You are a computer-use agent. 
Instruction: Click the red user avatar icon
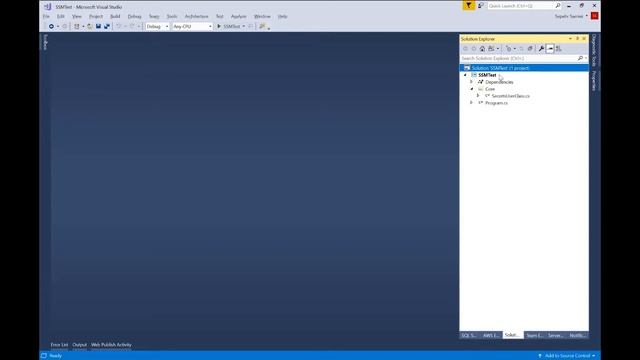[594, 16]
